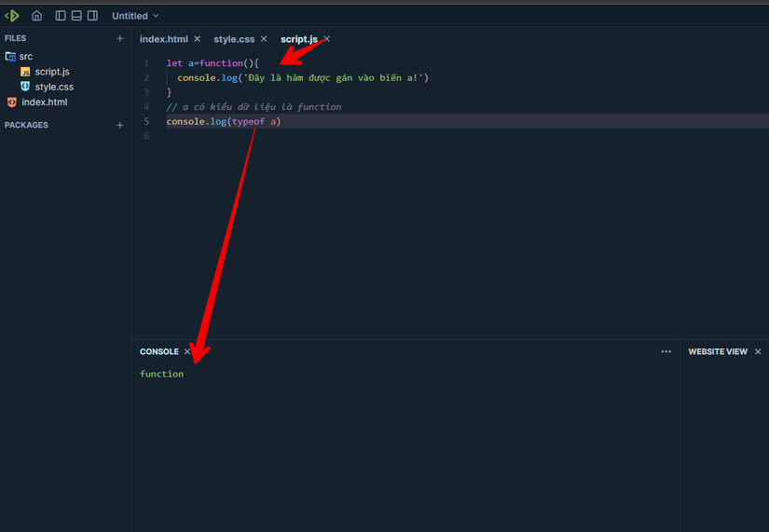Click the style.css file icon
The image size is (769, 532).
coord(25,87)
